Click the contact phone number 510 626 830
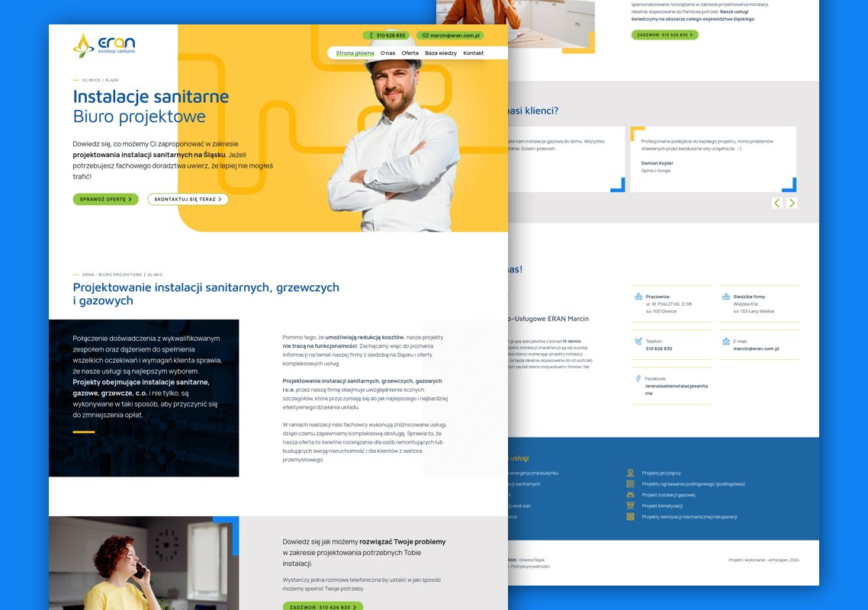Image resolution: width=868 pixels, height=610 pixels. pyautogui.click(x=659, y=348)
